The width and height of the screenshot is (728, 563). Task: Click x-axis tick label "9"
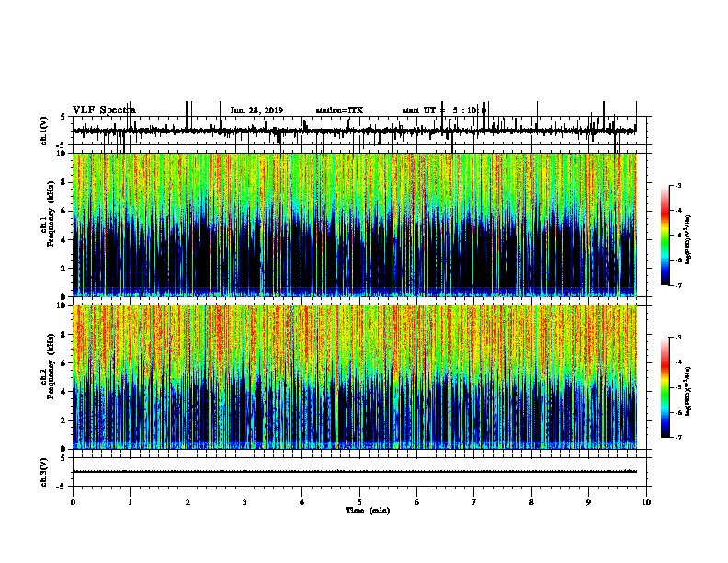pyautogui.click(x=588, y=502)
